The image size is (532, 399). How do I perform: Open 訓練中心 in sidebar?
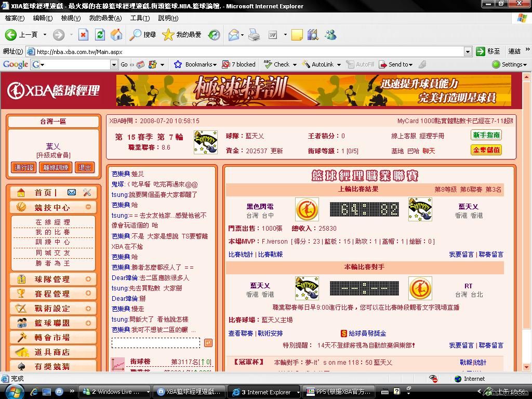pos(53,242)
